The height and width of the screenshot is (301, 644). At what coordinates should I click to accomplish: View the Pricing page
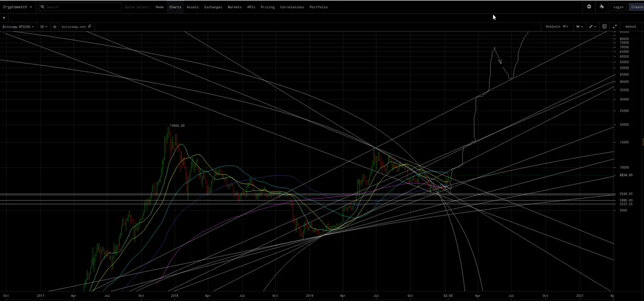268,7
